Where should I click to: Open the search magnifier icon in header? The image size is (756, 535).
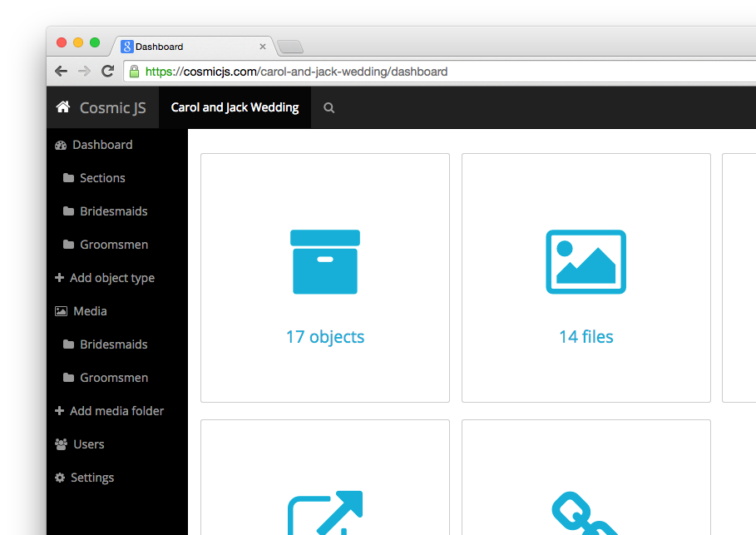(329, 107)
